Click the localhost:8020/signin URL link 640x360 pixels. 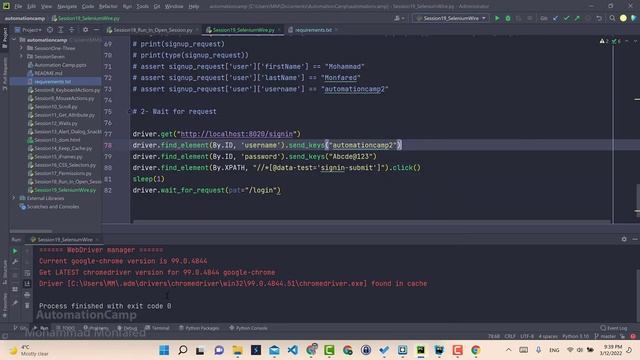click(237, 134)
